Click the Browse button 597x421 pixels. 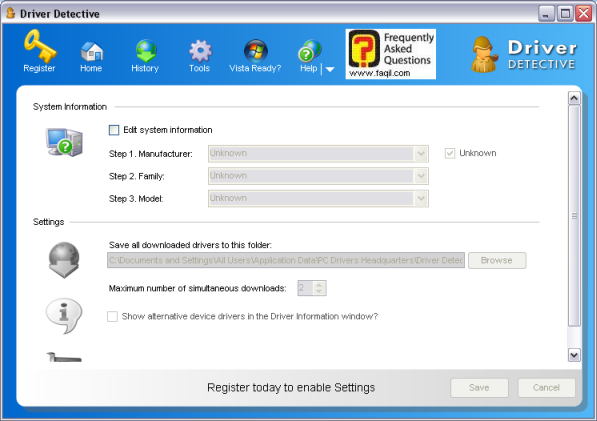click(x=497, y=260)
